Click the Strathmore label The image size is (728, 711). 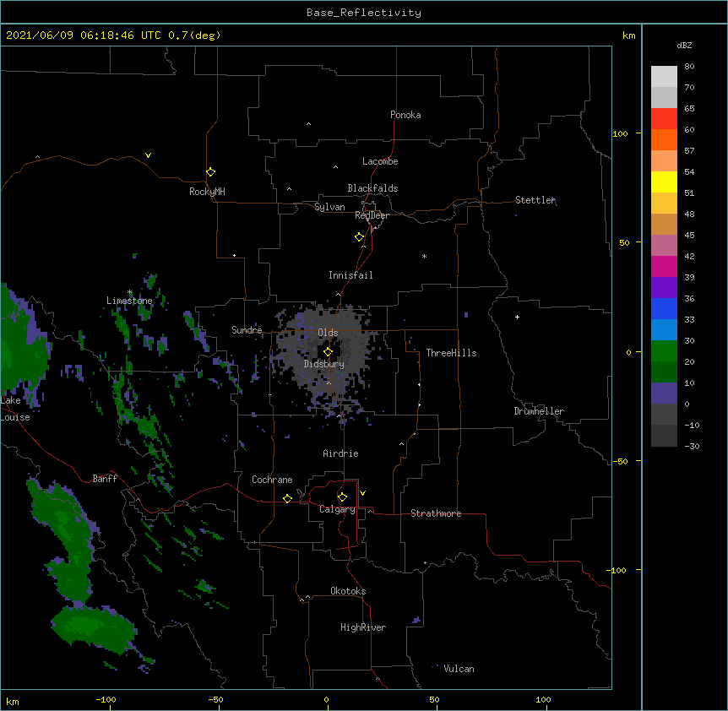(x=436, y=513)
